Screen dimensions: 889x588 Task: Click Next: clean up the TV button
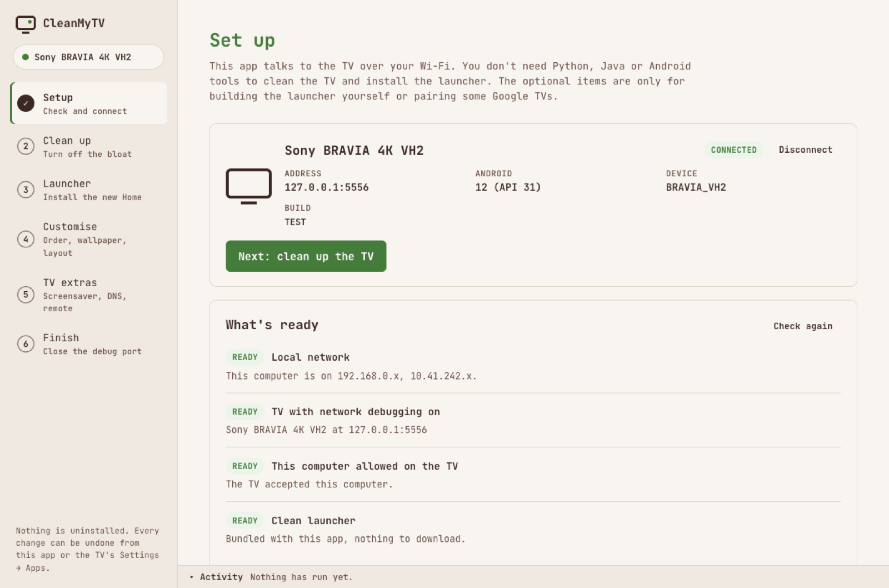pyautogui.click(x=306, y=256)
